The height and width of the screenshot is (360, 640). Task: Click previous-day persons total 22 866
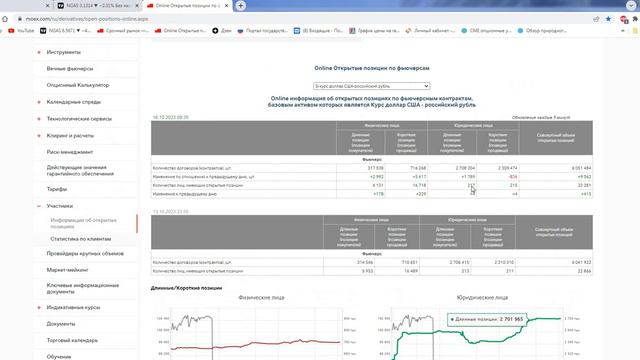(584, 271)
